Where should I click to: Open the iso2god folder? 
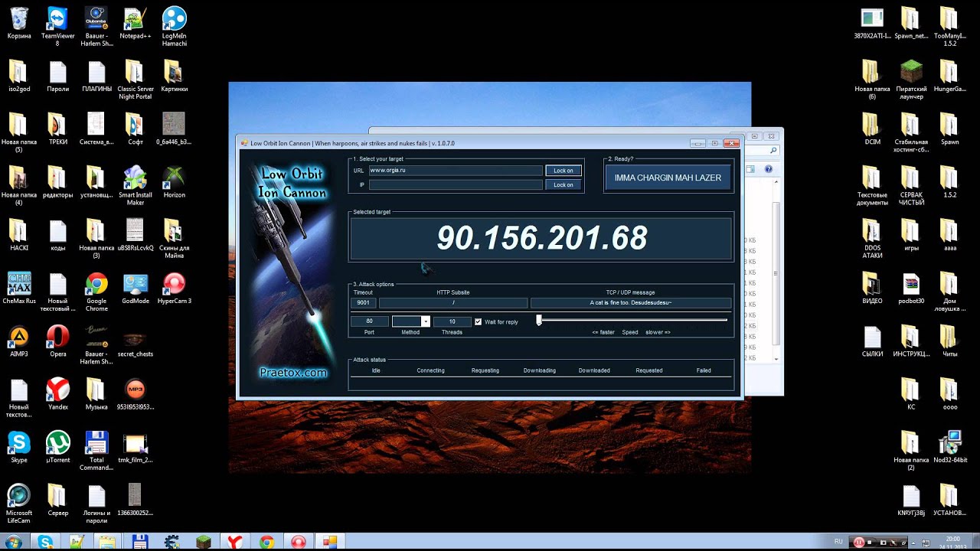coord(19,77)
